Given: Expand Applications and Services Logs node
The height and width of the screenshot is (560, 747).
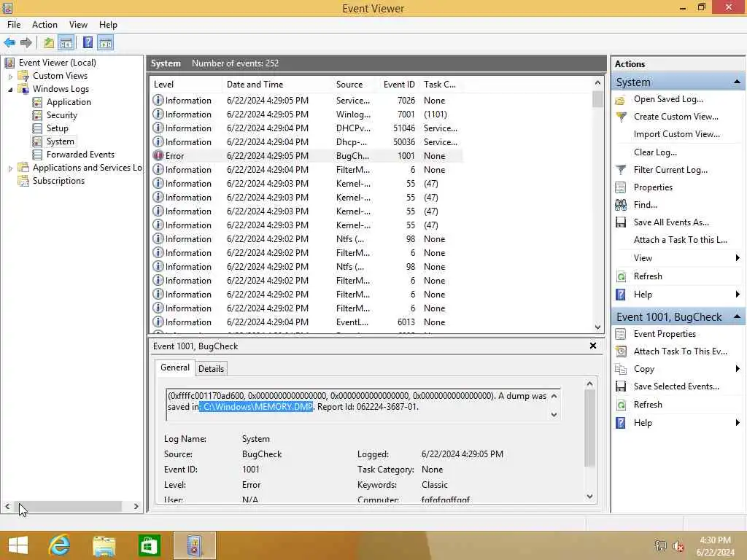Looking at the screenshot, I should click(10, 168).
